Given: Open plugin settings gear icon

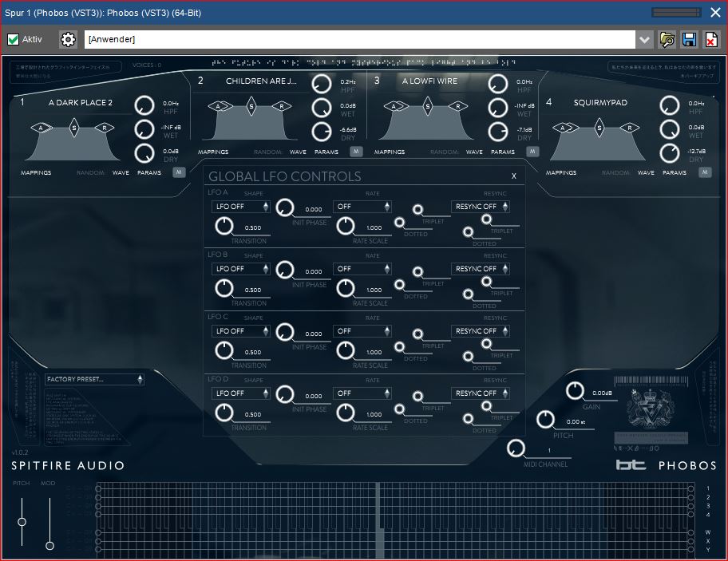Looking at the screenshot, I should coord(68,39).
